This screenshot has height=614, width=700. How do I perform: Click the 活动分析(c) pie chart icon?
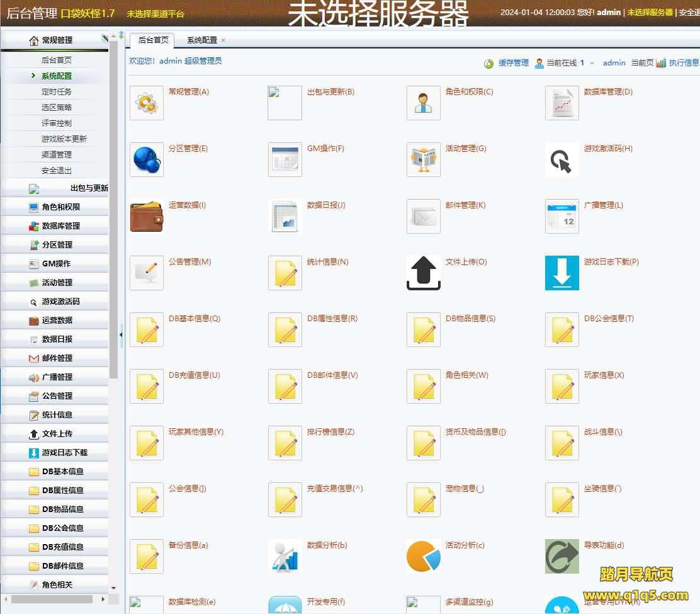point(424,557)
